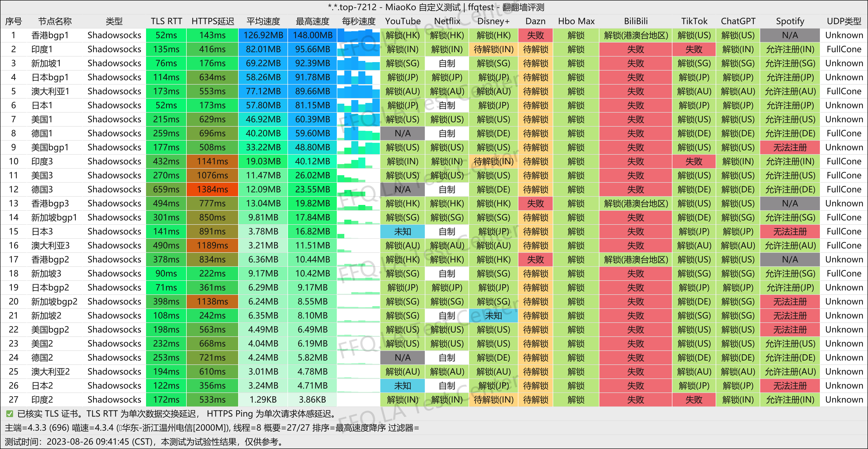Click the Dazn column header
Image resolution: width=868 pixels, height=449 pixels.
[x=535, y=21]
